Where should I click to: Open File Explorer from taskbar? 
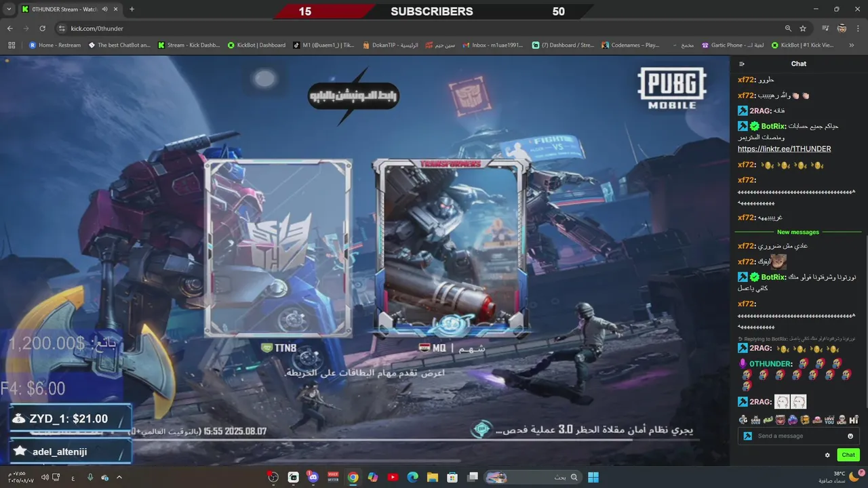[432, 477]
